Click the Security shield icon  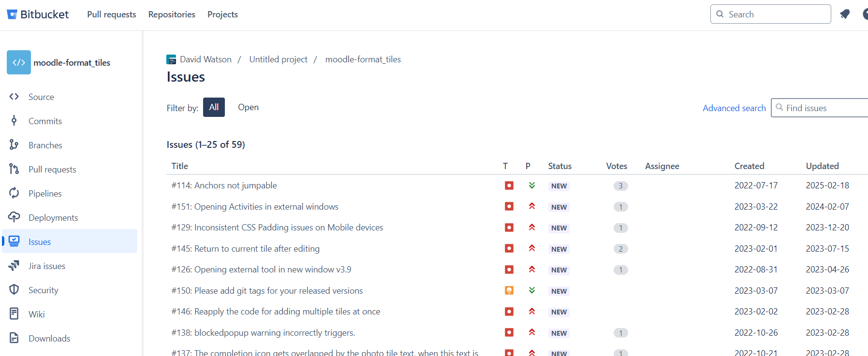(x=14, y=290)
